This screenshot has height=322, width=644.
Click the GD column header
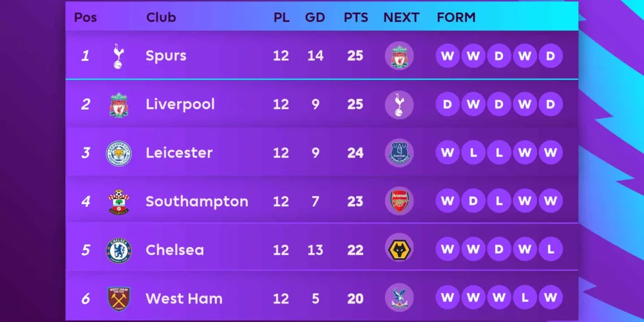pos(315,18)
